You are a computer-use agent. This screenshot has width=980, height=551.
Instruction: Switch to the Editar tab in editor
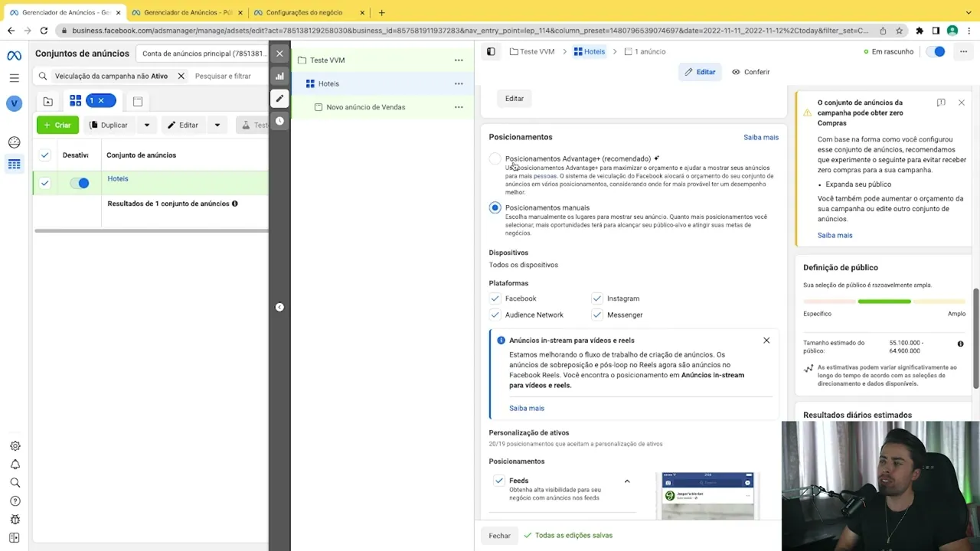[x=700, y=72]
